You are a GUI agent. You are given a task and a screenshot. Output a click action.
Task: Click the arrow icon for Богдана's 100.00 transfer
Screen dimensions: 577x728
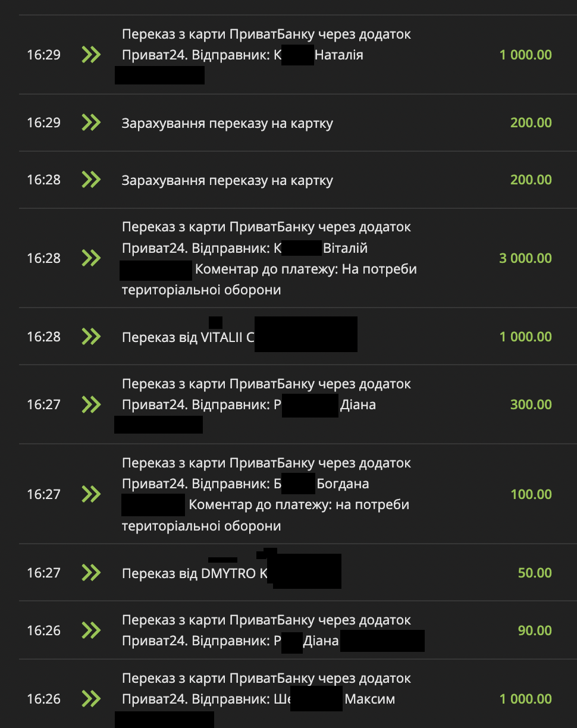(91, 494)
